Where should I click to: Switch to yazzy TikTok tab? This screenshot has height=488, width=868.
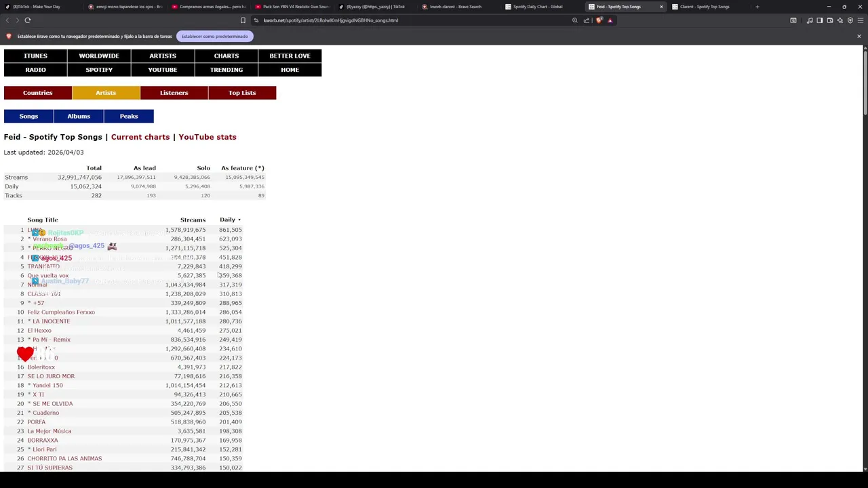[x=375, y=7]
